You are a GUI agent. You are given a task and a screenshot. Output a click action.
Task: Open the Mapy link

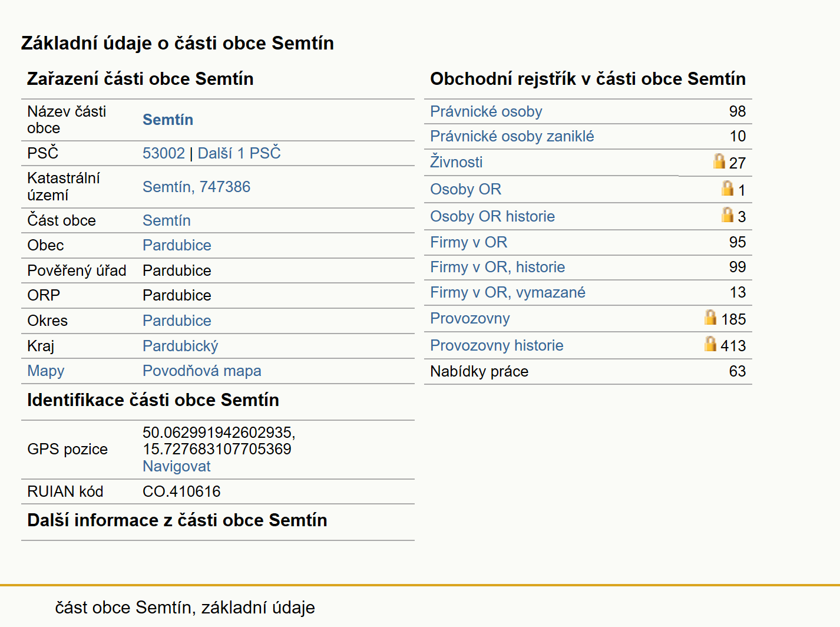point(46,371)
